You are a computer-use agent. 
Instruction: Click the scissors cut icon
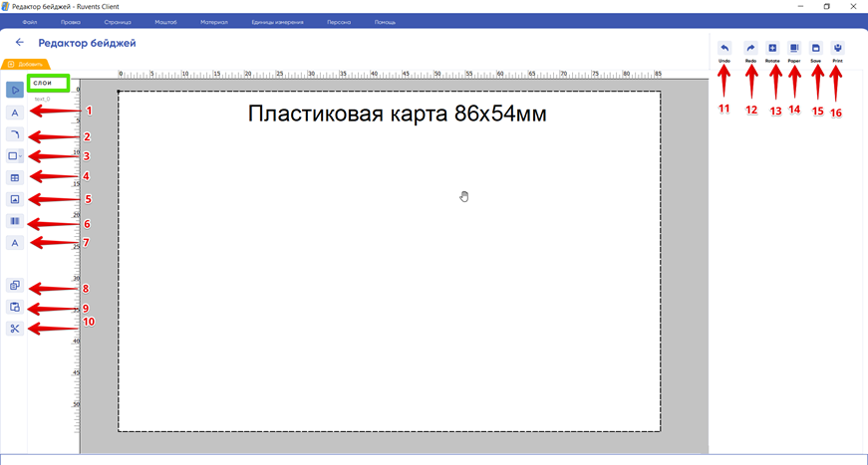[15, 329]
